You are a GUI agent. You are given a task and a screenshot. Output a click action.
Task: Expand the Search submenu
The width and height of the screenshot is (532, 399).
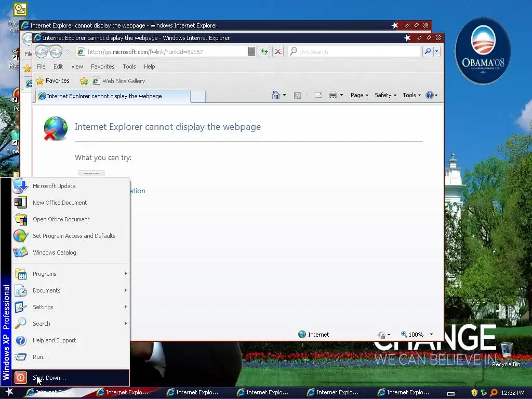[x=71, y=324]
